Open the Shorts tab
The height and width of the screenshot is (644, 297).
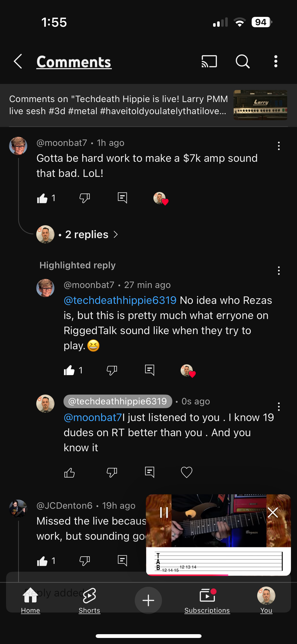pos(89,600)
